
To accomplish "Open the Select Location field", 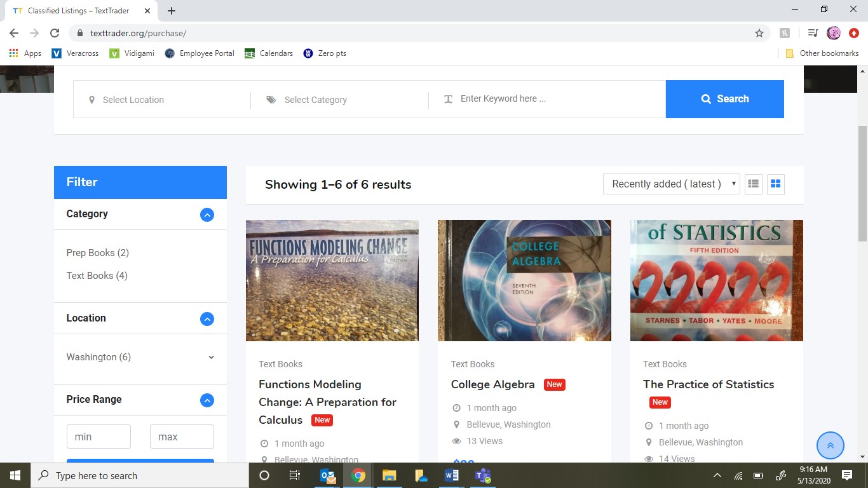I will pyautogui.click(x=162, y=100).
